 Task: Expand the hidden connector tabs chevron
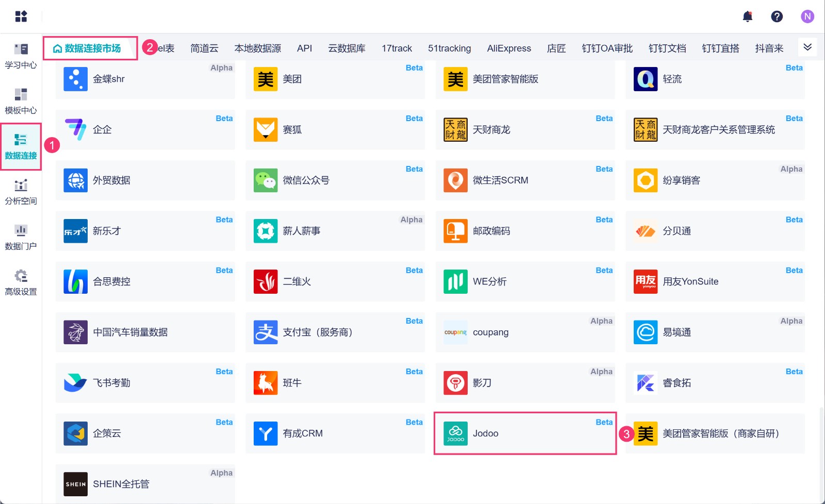[807, 47]
